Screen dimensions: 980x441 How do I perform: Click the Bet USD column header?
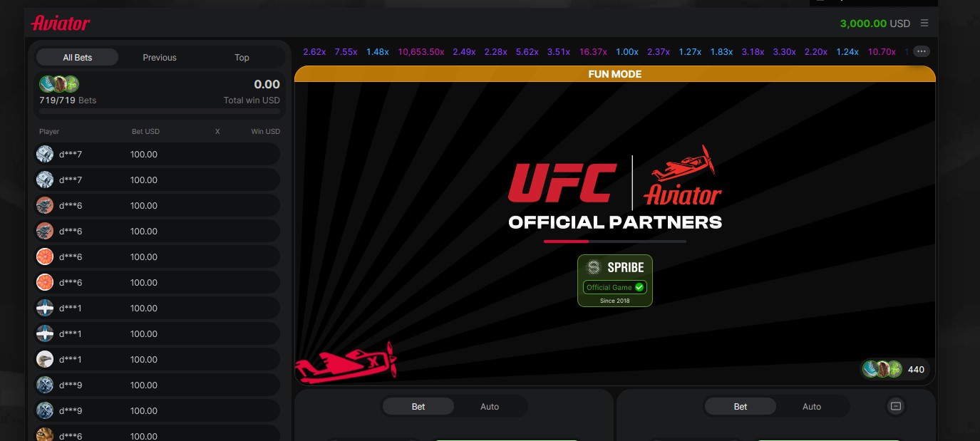point(146,132)
